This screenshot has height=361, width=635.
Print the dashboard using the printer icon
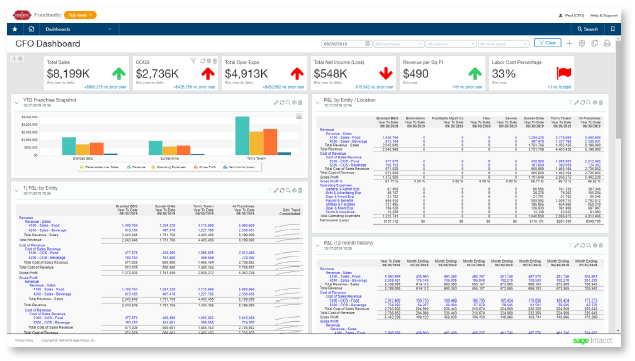point(607,43)
